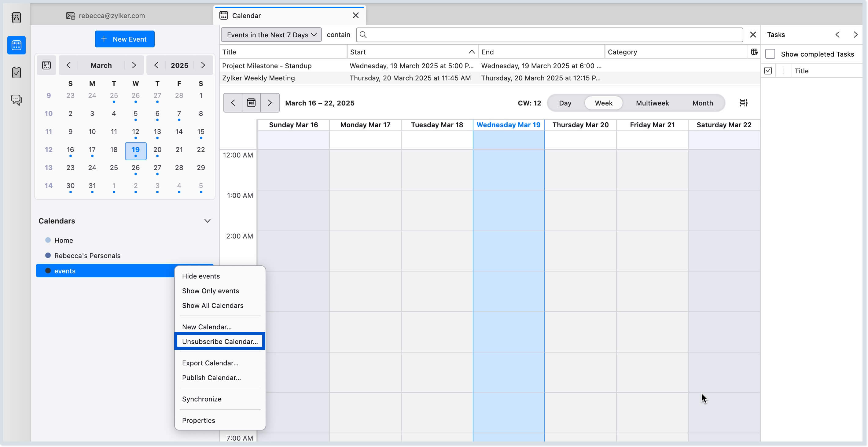Image resolution: width=868 pixels, height=447 pixels.
Task: Open the Tasks sidebar icon
Action: [16, 72]
